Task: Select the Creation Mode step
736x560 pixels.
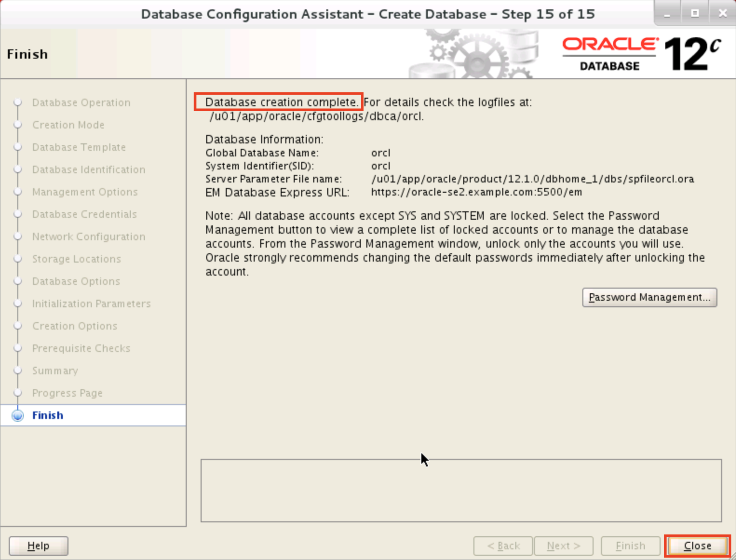Action: pos(68,125)
